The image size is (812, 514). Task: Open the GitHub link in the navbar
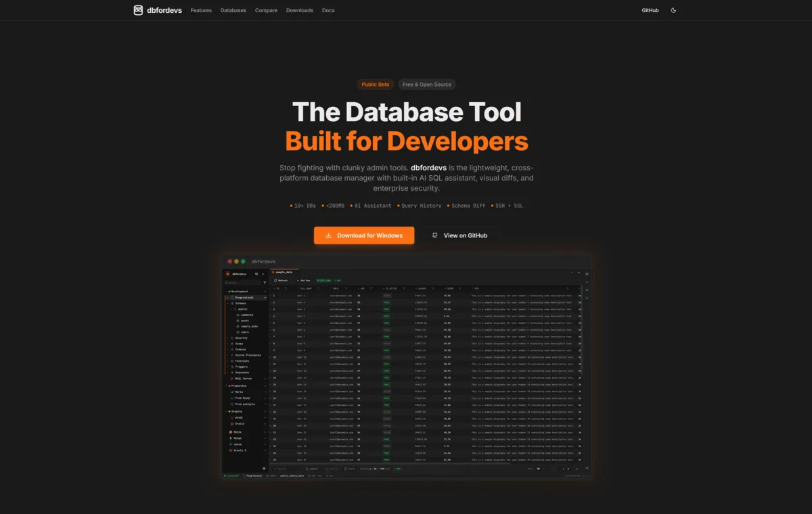[650, 10]
